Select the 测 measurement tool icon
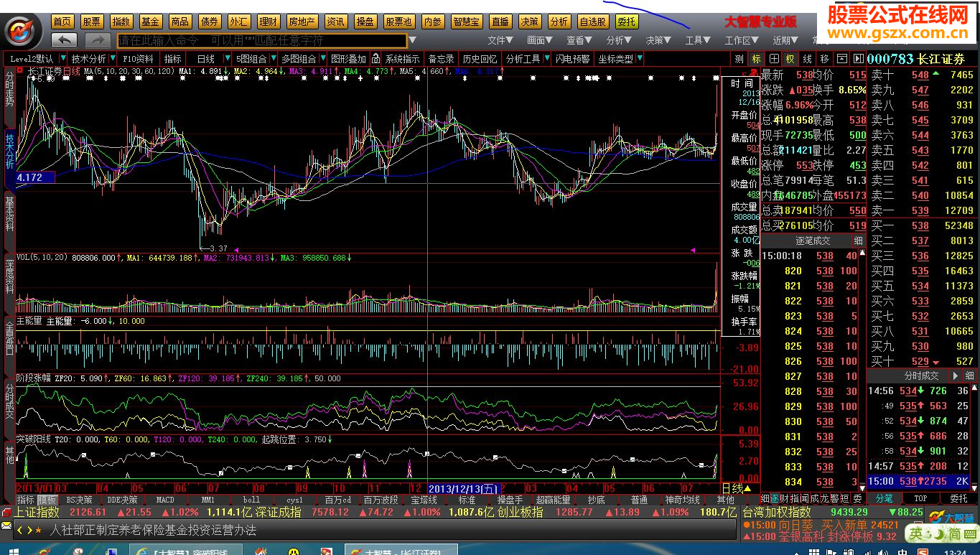The image size is (980, 555). click(x=739, y=59)
